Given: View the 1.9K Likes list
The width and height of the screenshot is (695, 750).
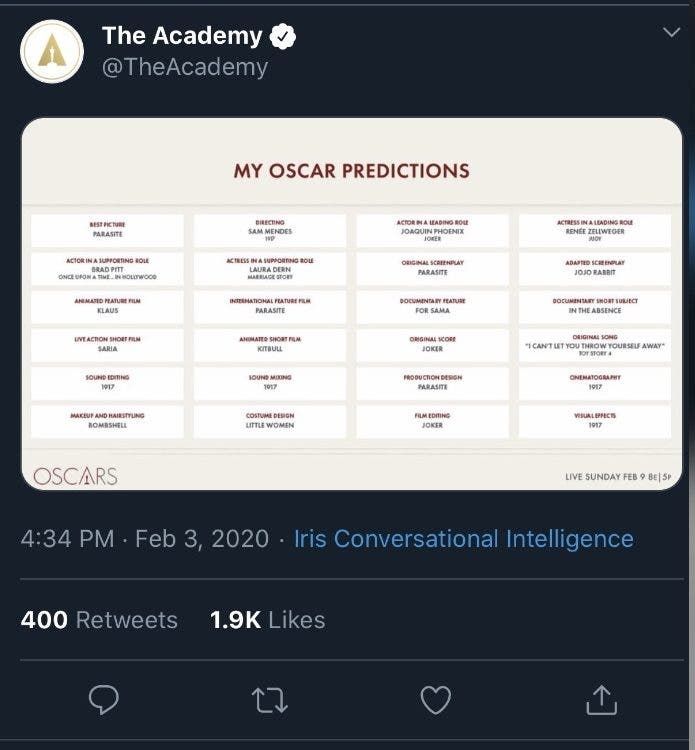Looking at the screenshot, I should (267, 620).
